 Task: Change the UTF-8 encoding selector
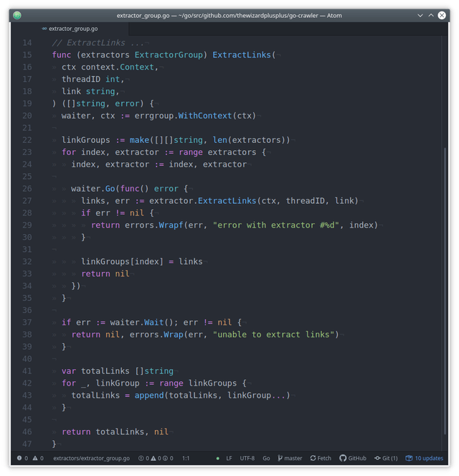coord(247,458)
